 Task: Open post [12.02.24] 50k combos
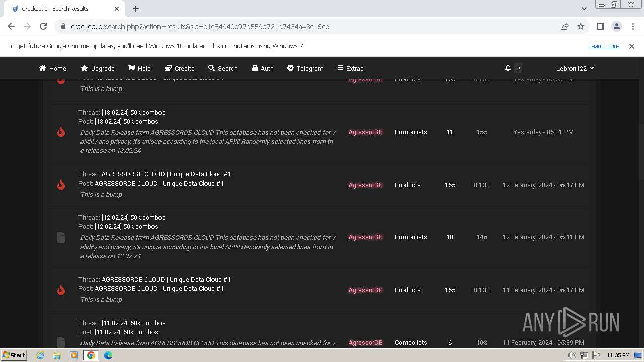click(126, 226)
